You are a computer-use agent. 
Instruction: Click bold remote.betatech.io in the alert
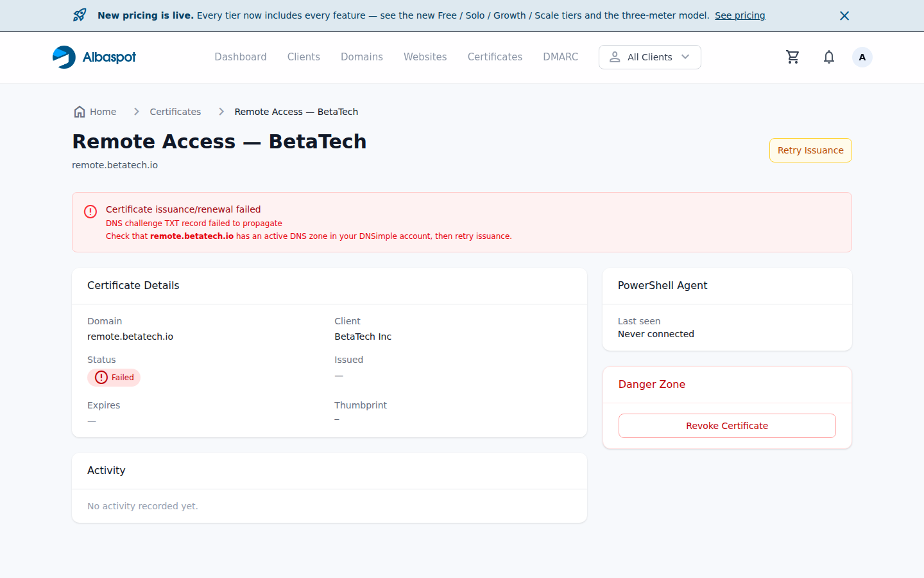tap(192, 236)
